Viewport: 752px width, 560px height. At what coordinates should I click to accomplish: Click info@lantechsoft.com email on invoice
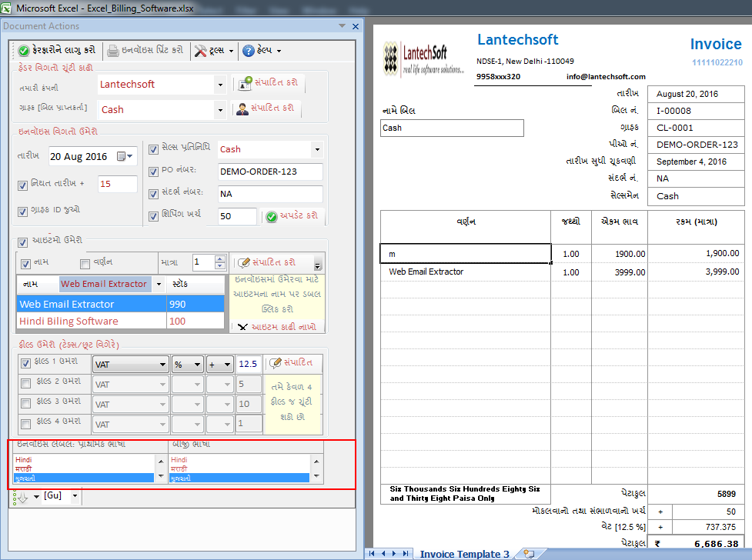(x=606, y=77)
